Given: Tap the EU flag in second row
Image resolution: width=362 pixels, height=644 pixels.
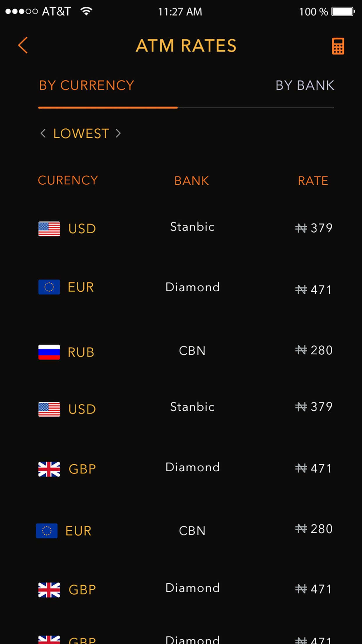Looking at the screenshot, I should (49, 287).
